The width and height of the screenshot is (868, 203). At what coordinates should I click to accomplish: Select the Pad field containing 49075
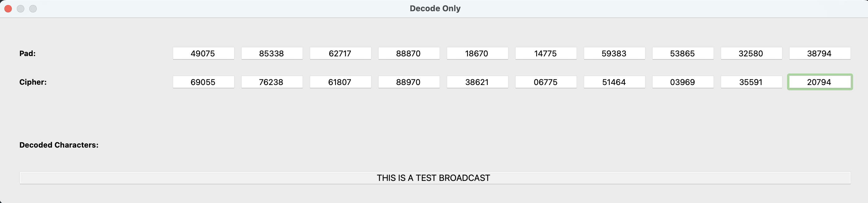tap(203, 53)
